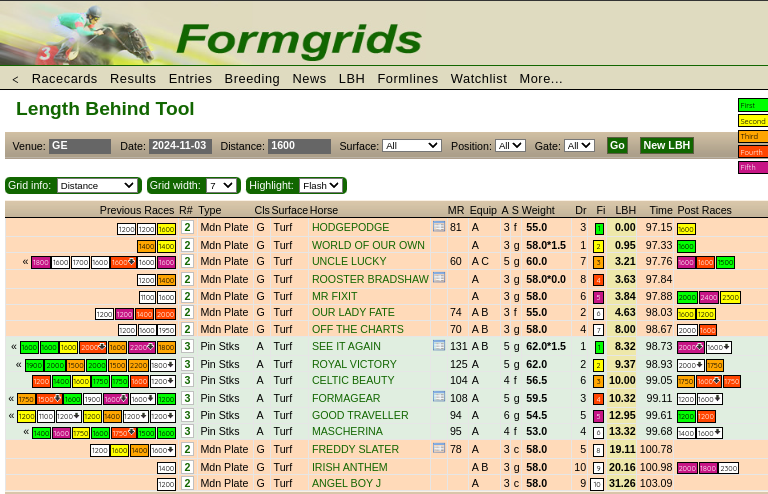Click the race info icon beside ROOSTER BRADSHAW
Image resolution: width=768 pixels, height=494 pixels.
(x=439, y=278)
